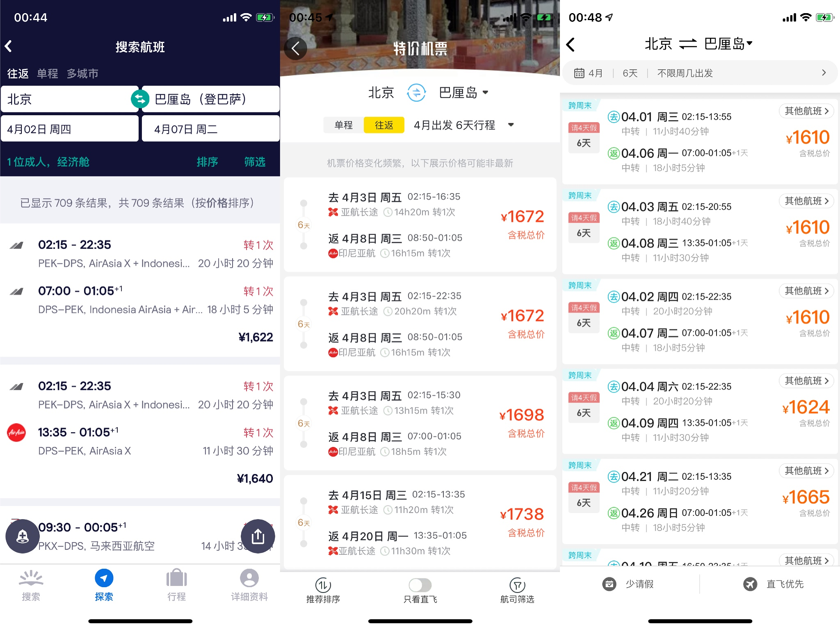The height and width of the screenshot is (629, 840).
Task: Open the 探索 explore tab icon
Action: pos(104,578)
